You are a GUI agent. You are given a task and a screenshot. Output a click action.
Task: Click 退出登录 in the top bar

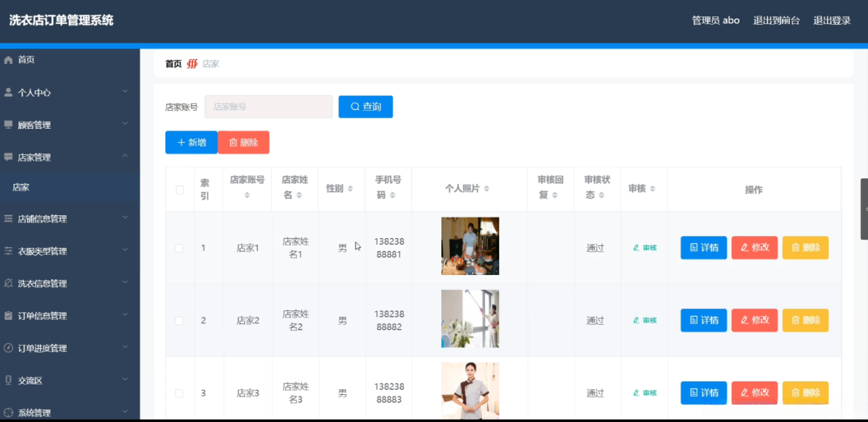pyautogui.click(x=831, y=20)
